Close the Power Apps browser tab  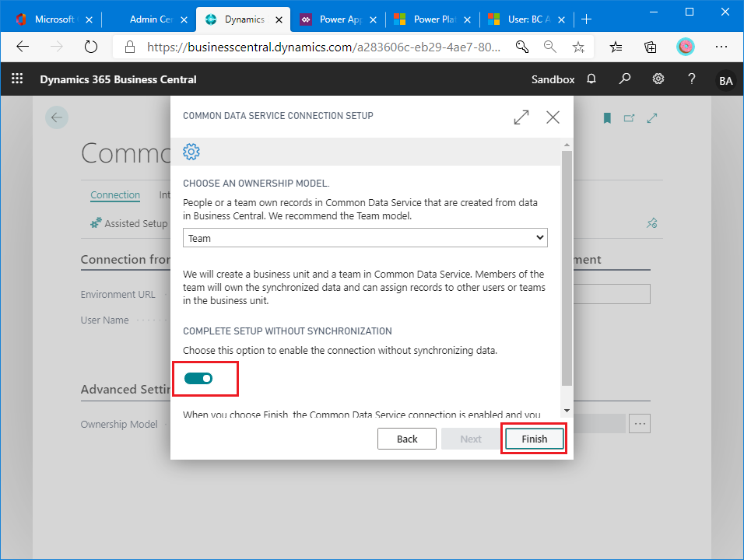tap(373, 19)
